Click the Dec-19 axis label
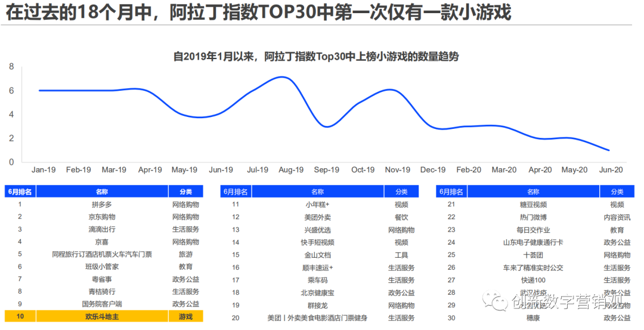 (433, 169)
